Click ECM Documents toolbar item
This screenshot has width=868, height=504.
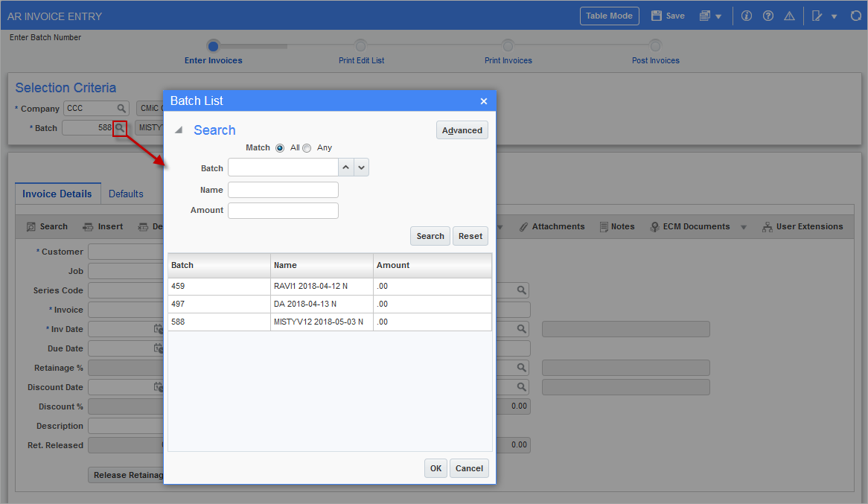[690, 226]
